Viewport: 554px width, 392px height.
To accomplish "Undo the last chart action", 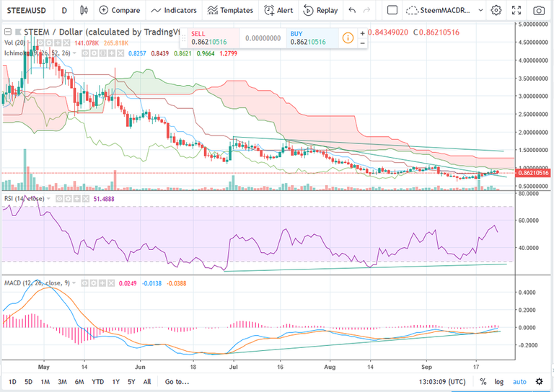I will tap(352, 10).
